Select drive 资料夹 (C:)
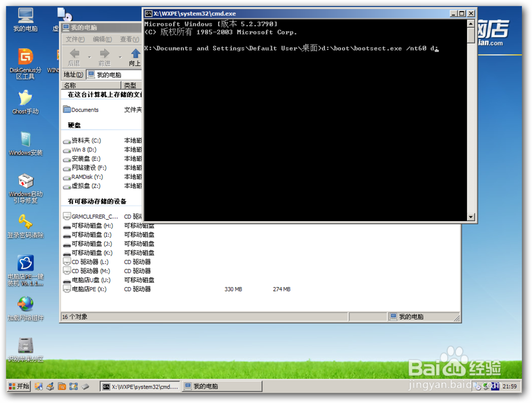This screenshot has height=403, width=532. coord(82,140)
